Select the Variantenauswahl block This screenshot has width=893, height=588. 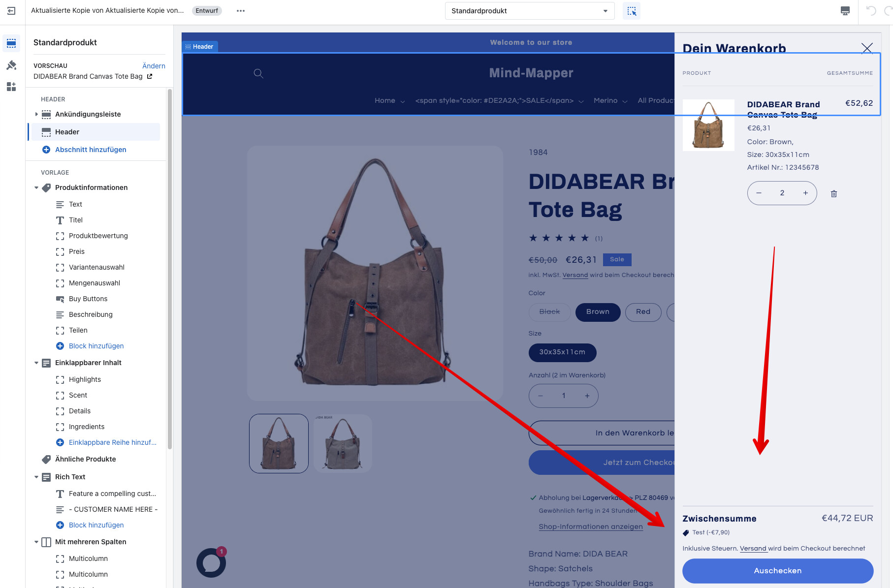click(x=96, y=267)
